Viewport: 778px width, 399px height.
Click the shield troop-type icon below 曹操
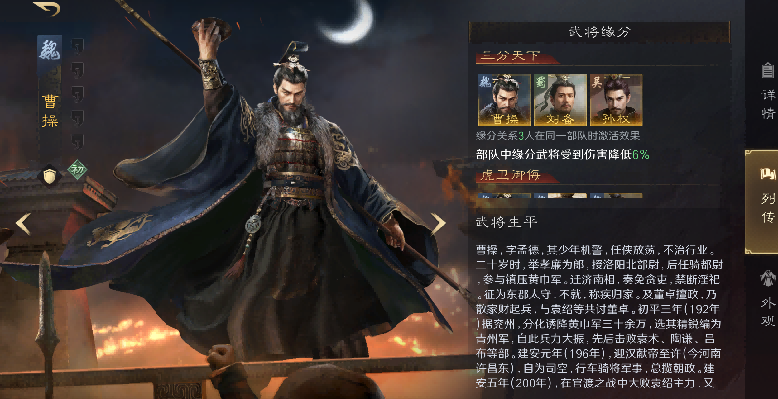click(50, 176)
